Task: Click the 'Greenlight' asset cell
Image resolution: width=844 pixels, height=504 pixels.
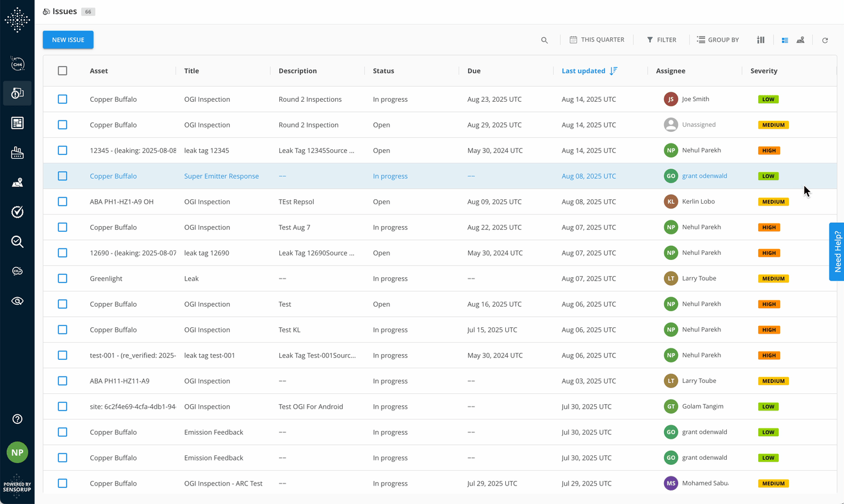Action: [x=106, y=279]
